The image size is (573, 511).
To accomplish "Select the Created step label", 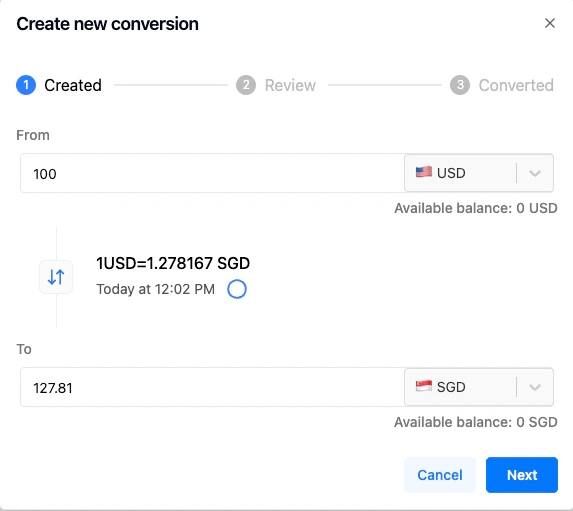I will [x=73, y=86].
